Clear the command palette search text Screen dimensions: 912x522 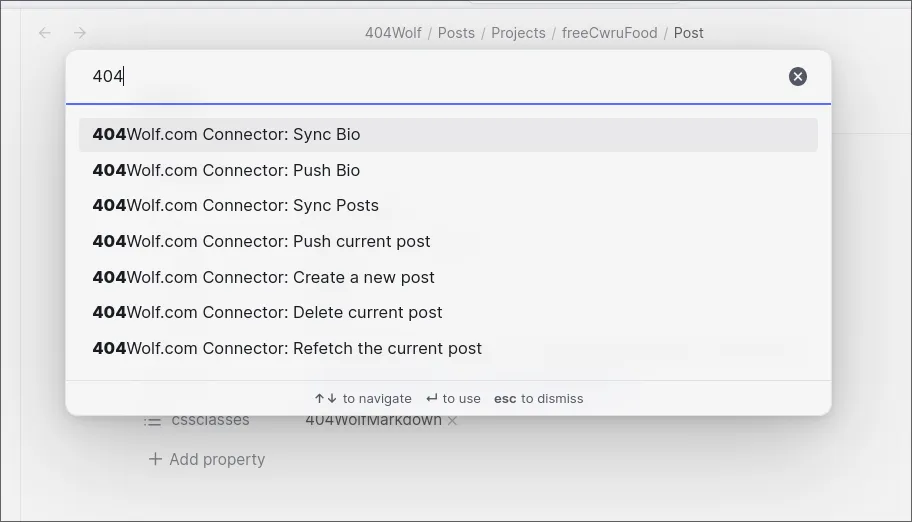[797, 77]
